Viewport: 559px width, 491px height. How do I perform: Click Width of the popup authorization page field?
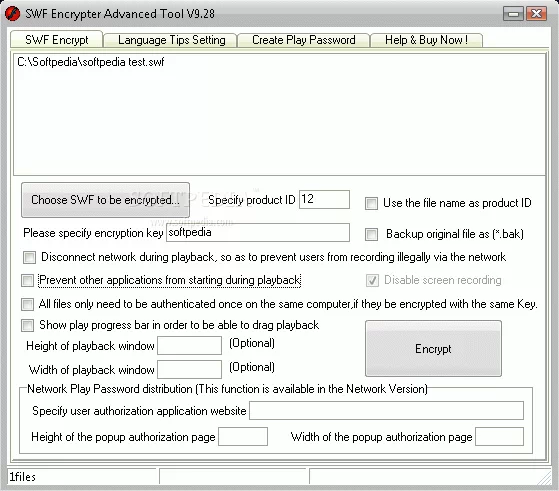point(499,436)
